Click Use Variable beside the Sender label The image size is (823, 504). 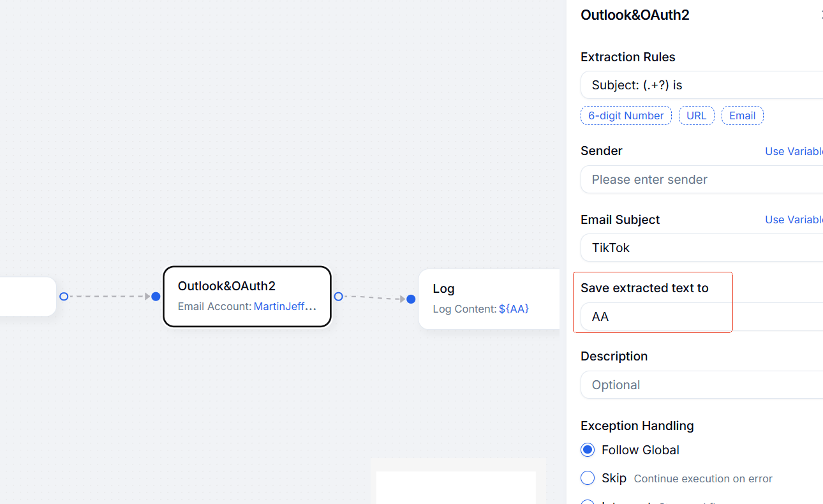point(794,151)
